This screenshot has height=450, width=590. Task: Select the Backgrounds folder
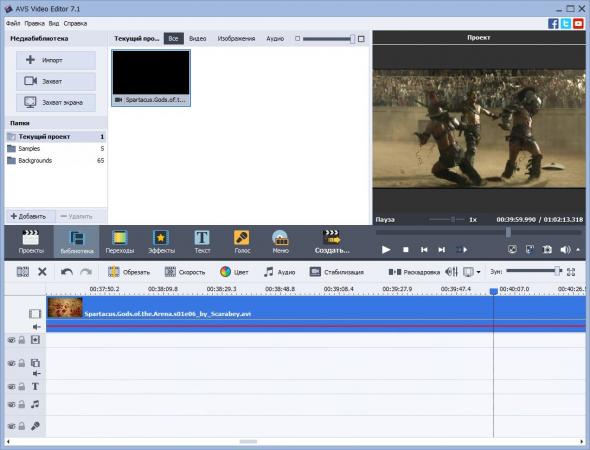tap(56, 161)
